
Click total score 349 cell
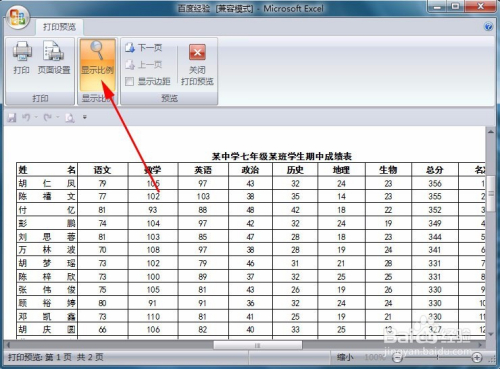pyautogui.click(x=435, y=223)
